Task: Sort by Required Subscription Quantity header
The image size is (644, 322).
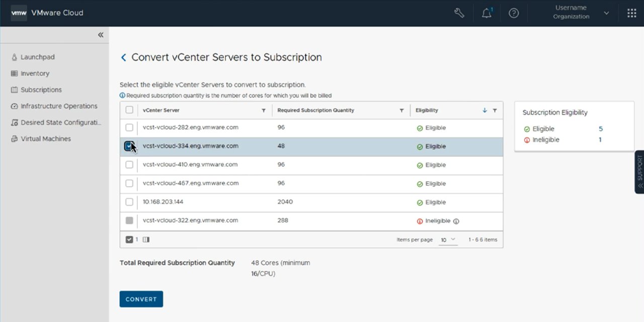Action: pos(316,110)
